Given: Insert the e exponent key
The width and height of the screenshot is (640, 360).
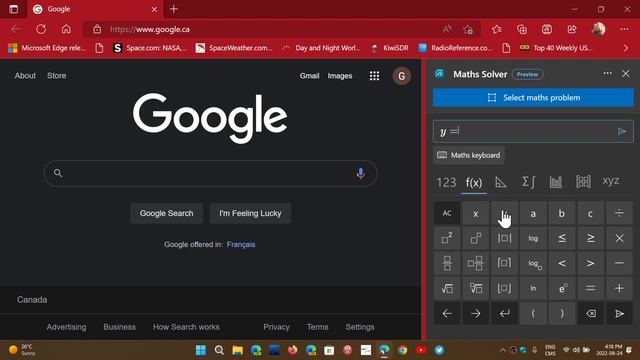Looking at the screenshot, I should 562,289.
